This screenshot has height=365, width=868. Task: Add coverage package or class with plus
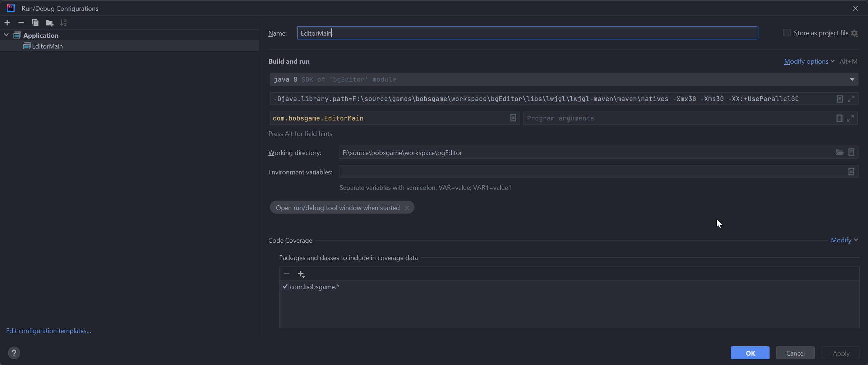301,274
